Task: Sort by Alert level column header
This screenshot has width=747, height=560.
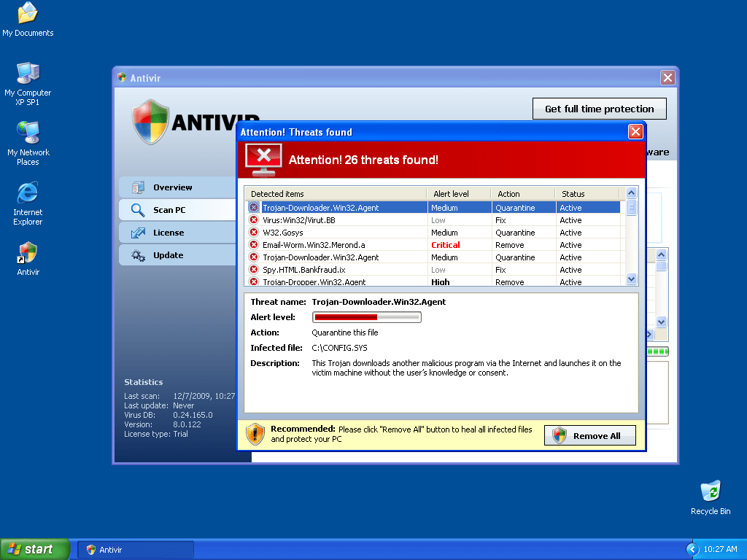Action: 452,194
